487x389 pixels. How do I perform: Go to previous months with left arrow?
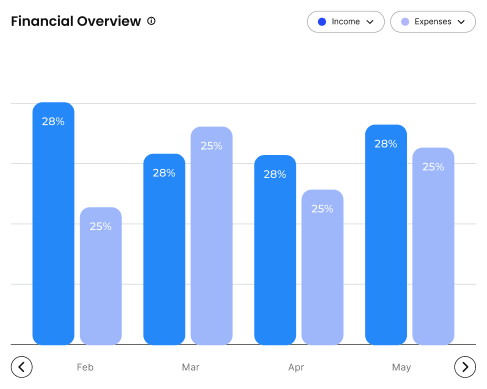(x=22, y=367)
